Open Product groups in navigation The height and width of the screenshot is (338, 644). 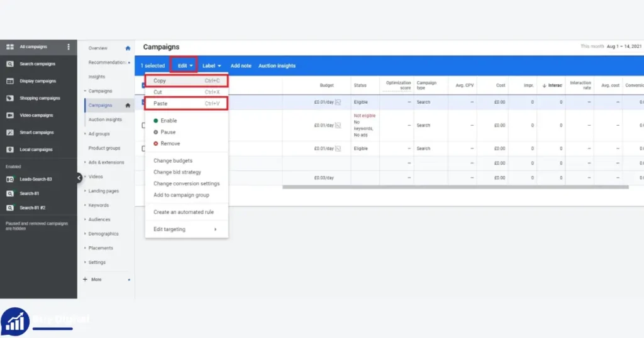(104, 148)
